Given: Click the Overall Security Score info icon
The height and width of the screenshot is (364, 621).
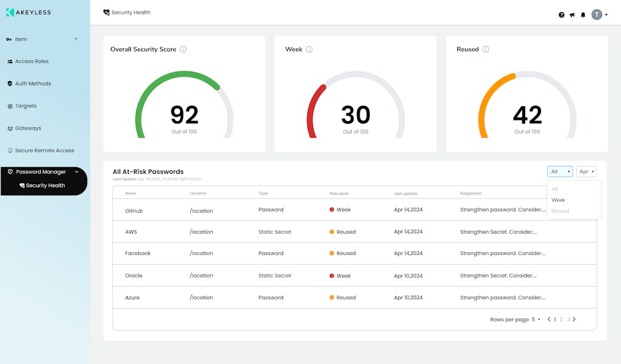Looking at the screenshot, I should click(183, 50).
